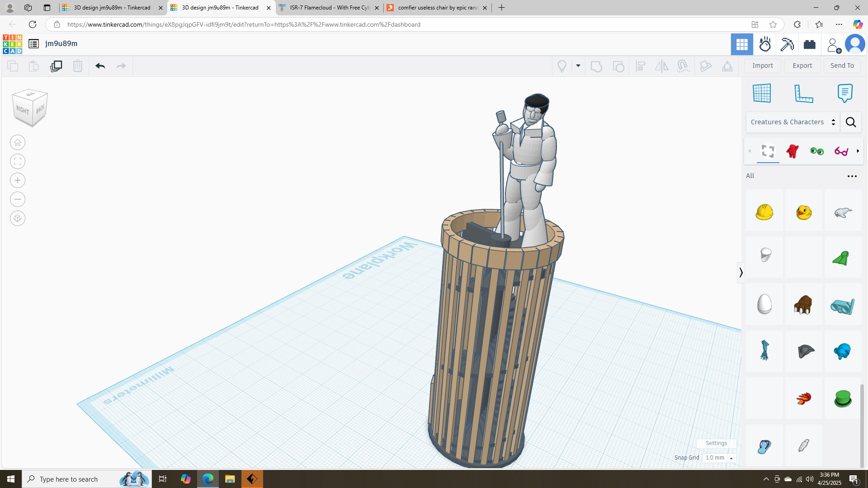Image resolution: width=868 pixels, height=488 pixels.
Task: Undo the last action
Action: (100, 66)
